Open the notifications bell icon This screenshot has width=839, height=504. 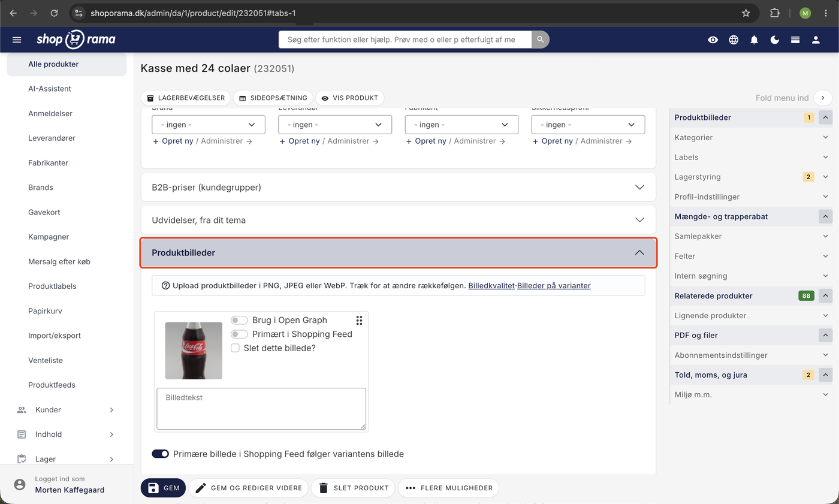point(755,40)
